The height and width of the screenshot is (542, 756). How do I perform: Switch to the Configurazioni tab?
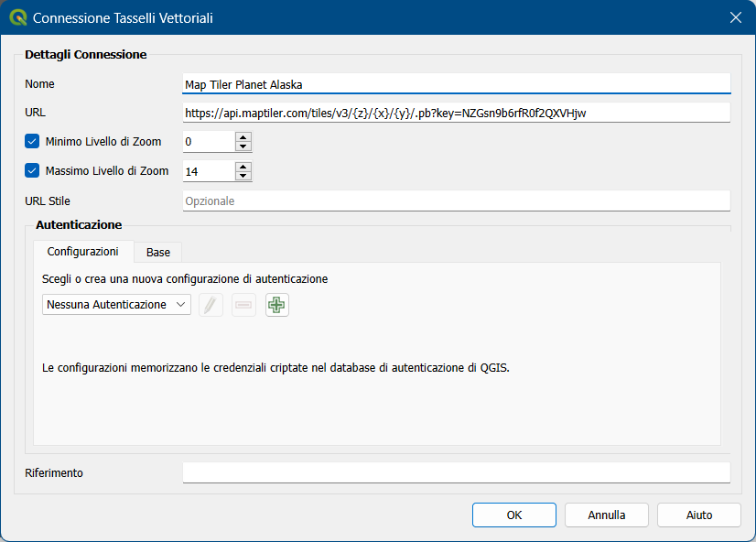(x=83, y=252)
